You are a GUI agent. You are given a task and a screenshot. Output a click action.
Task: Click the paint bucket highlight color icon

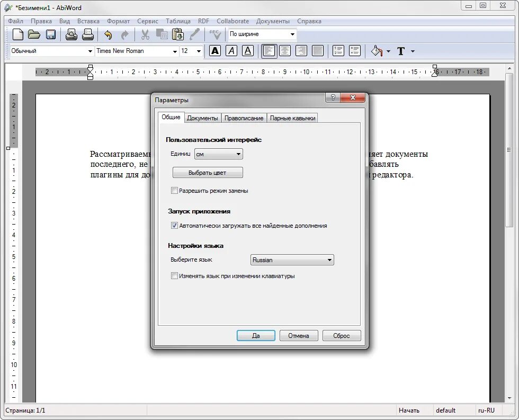[x=377, y=51]
